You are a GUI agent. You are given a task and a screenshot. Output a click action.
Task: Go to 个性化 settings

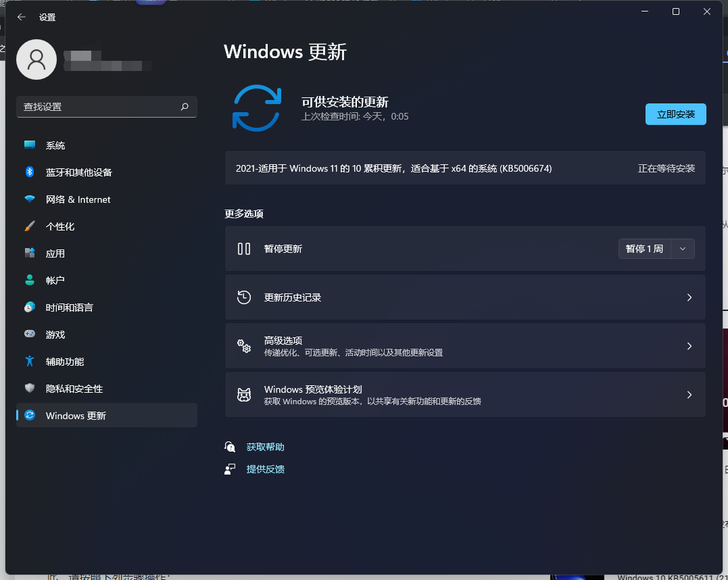(107, 226)
